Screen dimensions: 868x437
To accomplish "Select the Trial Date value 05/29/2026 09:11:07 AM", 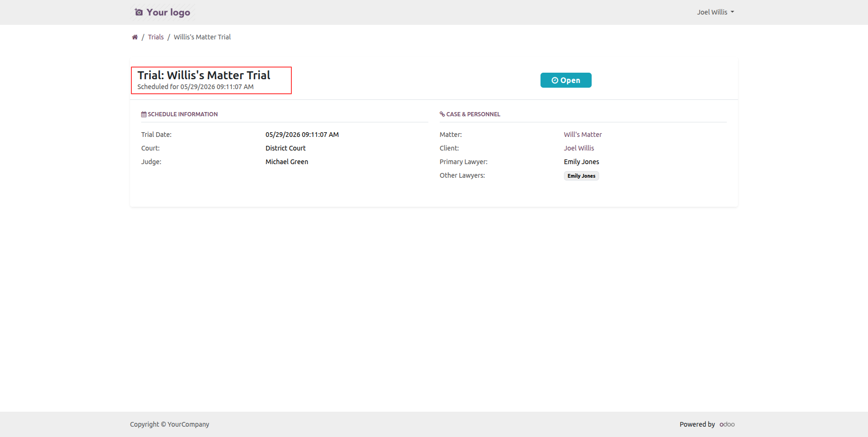I will coord(302,135).
